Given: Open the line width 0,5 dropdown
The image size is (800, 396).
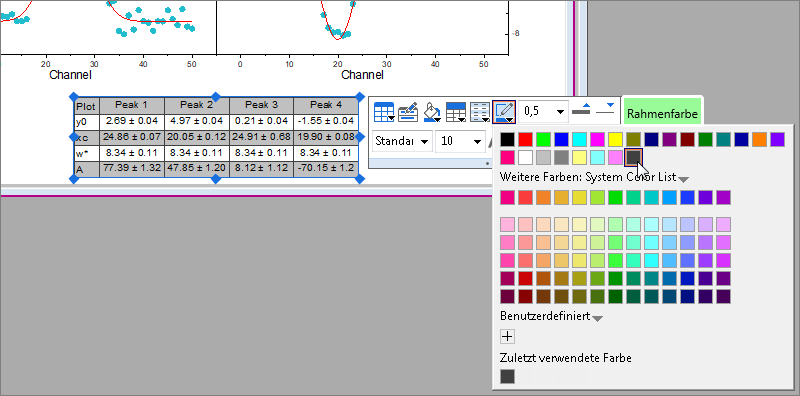Looking at the screenshot, I should (x=561, y=111).
